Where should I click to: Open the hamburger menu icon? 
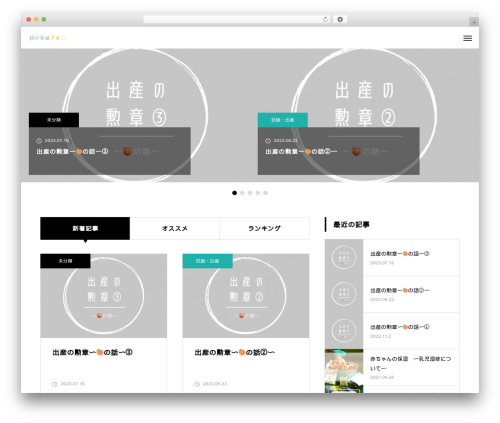point(467,38)
